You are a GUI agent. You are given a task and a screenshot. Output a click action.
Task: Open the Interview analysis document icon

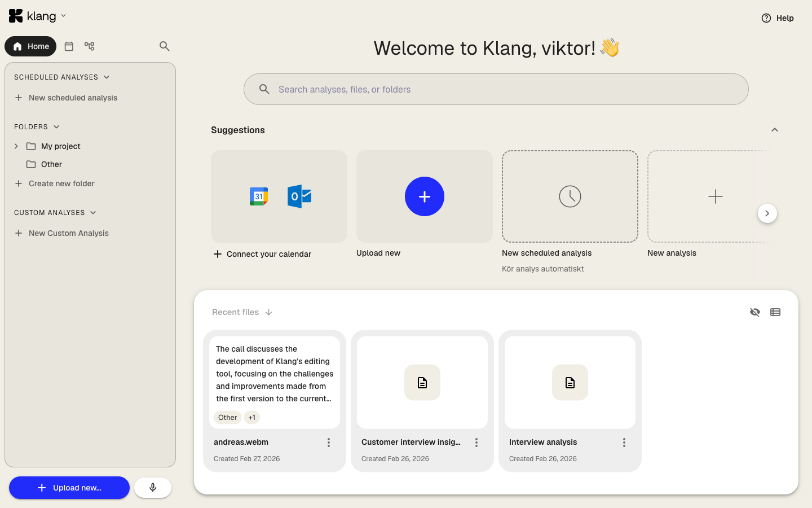click(x=570, y=383)
